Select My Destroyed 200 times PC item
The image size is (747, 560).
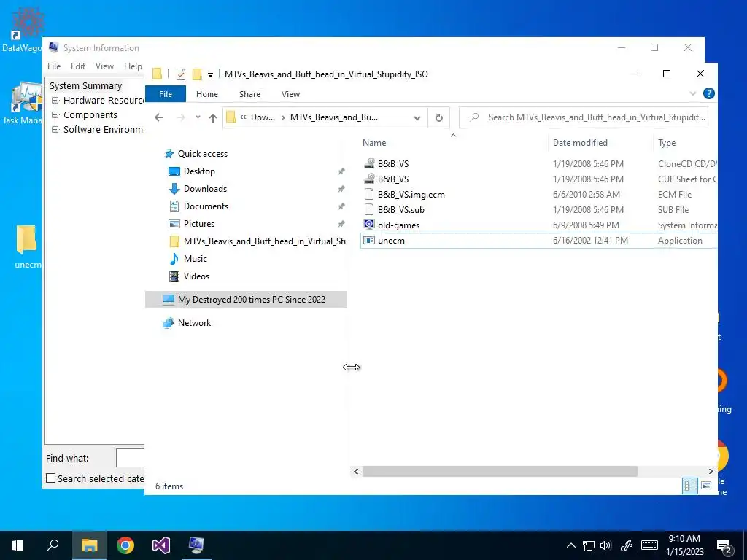coord(246,300)
